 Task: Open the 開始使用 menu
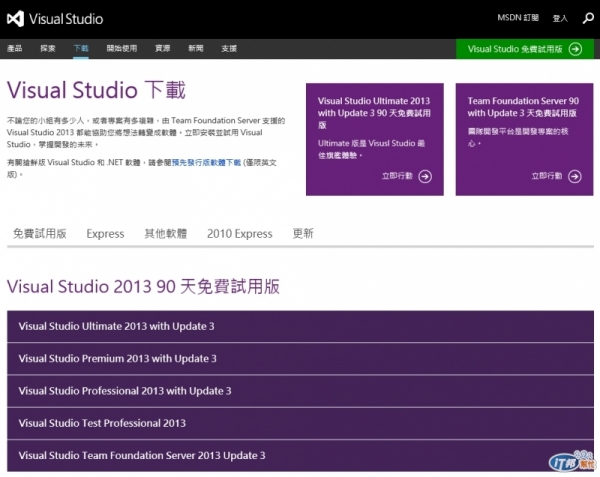(x=122, y=48)
